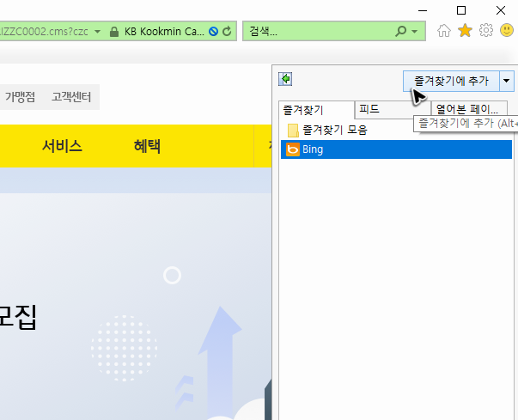Image resolution: width=518 pixels, height=420 pixels.
Task: Pin the Favorites Center with green arrow
Action: pyautogui.click(x=285, y=79)
